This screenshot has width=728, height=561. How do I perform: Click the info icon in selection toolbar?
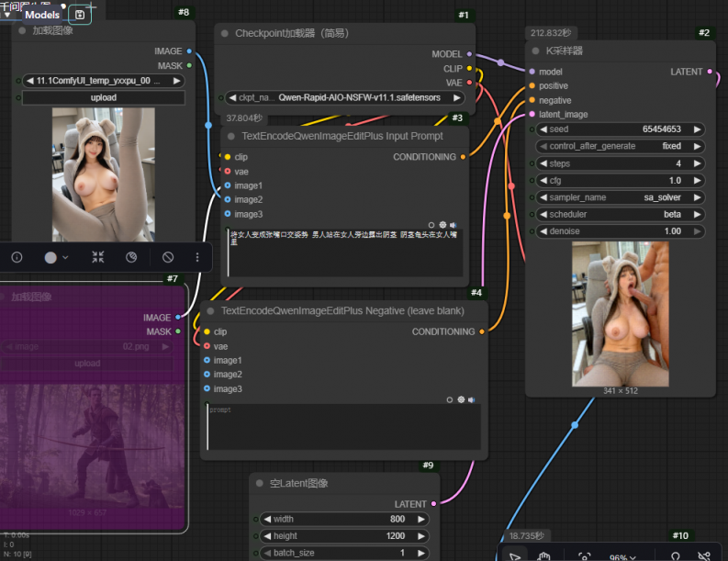(17, 258)
